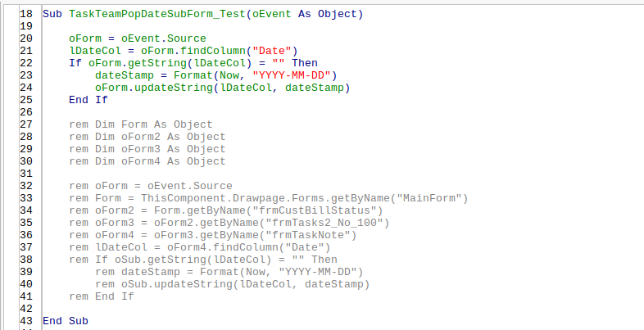Click line number 32 in gutter

click(26, 186)
